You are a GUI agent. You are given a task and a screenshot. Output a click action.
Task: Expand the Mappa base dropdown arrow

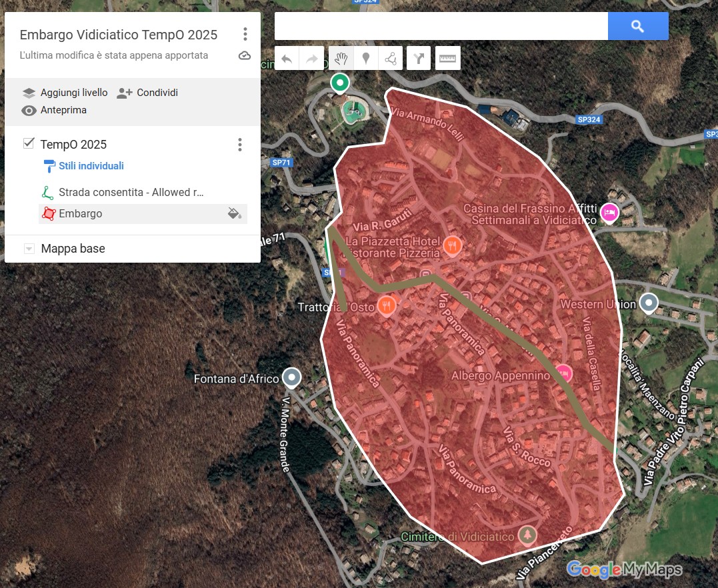(x=29, y=249)
